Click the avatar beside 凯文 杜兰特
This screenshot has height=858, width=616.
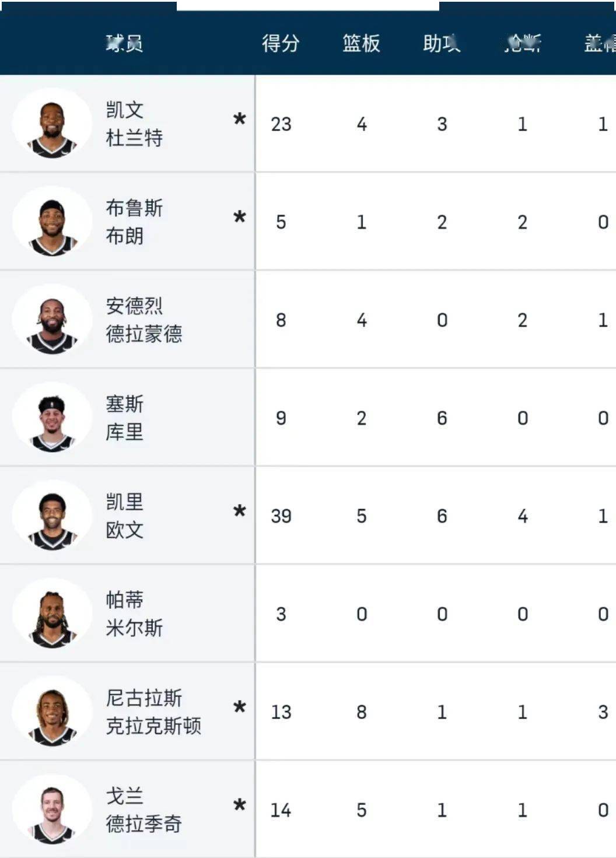click(x=52, y=124)
